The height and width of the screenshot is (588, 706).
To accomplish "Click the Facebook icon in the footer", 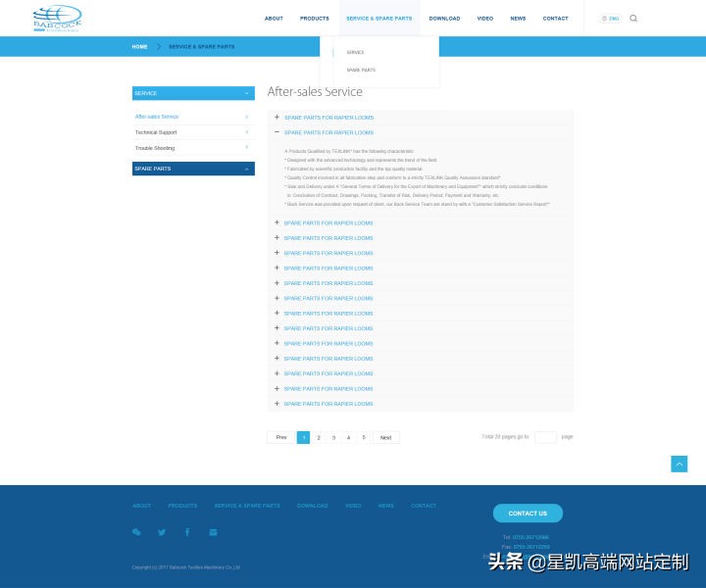I will (187, 532).
